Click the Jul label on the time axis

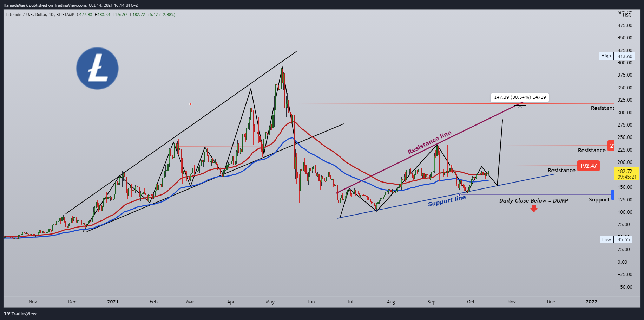tap(350, 302)
